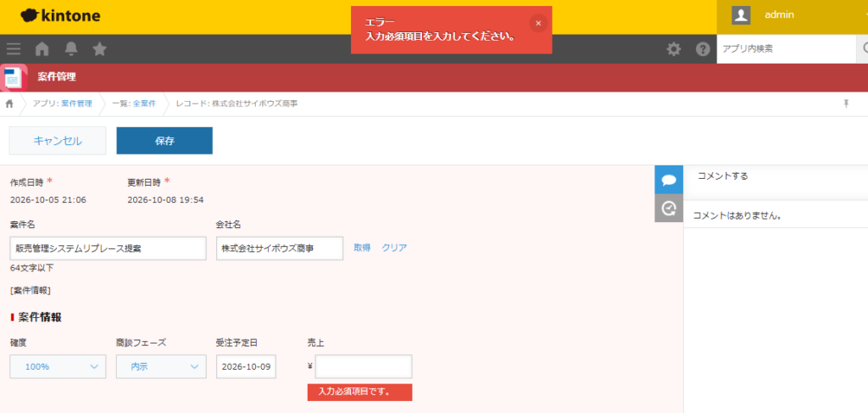Click the 作成日時 value 2026-10-05 21:06
The image size is (868, 413).
pyautogui.click(x=48, y=200)
